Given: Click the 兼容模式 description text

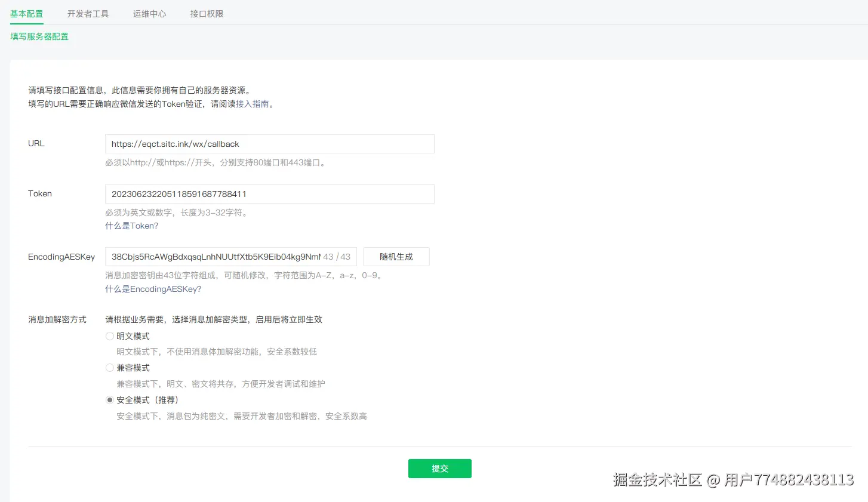Looking at the screenshot, I should [221, 384].
